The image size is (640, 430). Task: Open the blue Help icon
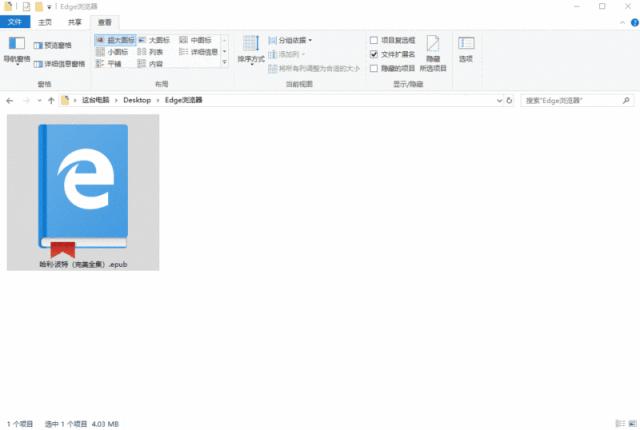coord(635,23)
